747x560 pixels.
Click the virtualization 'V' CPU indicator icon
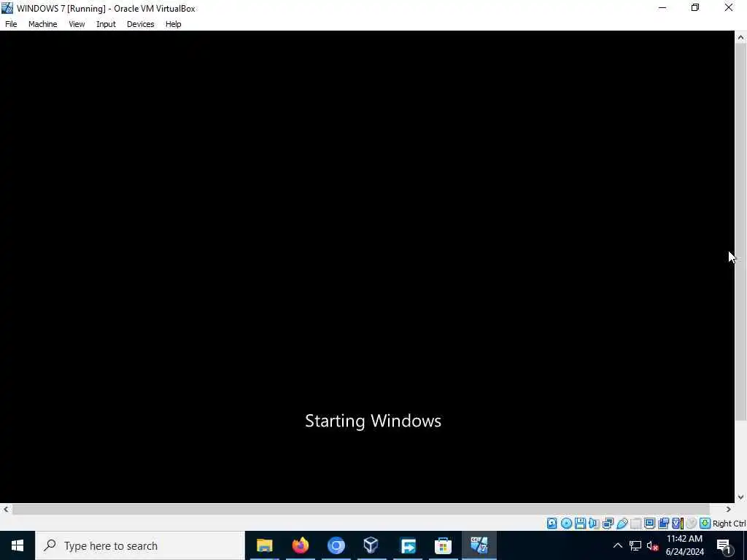pyautogui.click(x=678, y=524)
